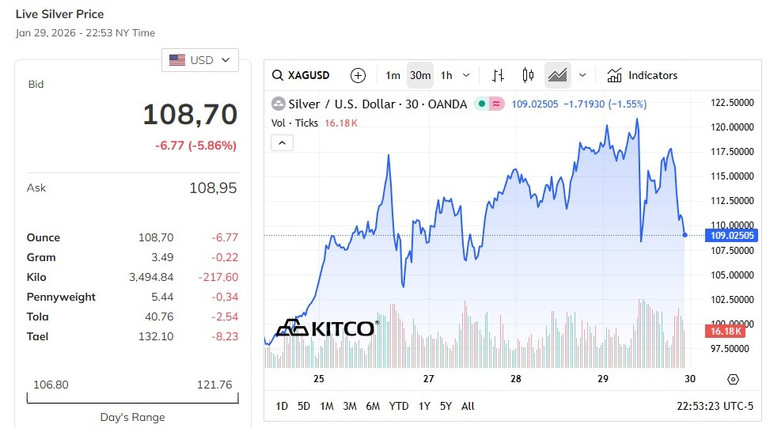Click the silver symbol icon in legend
This screenshot has width=770, height=428.
pyautogui.click(x=278, y=103)
